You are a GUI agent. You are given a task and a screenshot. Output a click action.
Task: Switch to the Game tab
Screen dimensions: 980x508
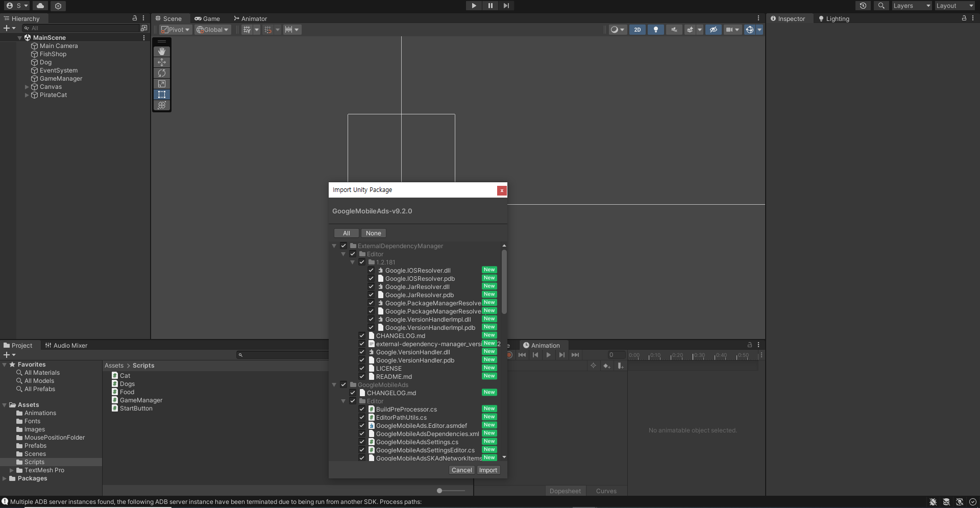(x=207, y=18)
